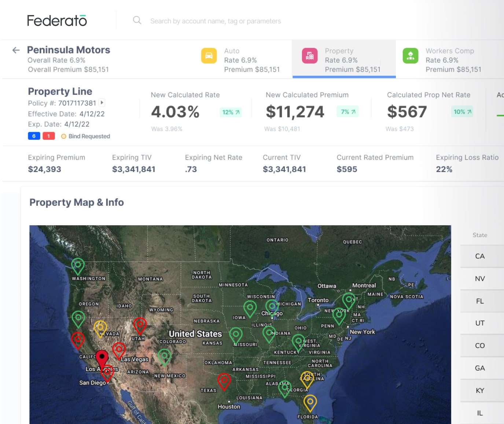This screenshot has height=424, width=504.
Task: Click the 12% rate increase badge
Action: click(x=231, y=112)
